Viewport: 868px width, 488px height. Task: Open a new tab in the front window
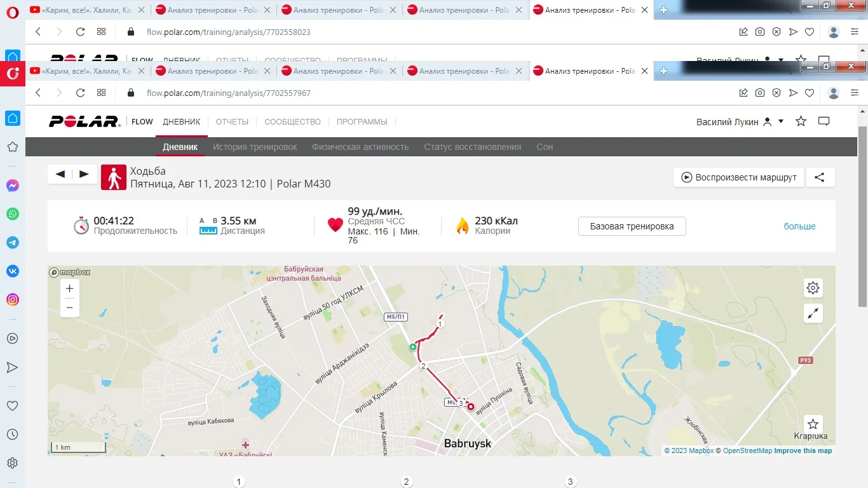click(x=664, y=71)
